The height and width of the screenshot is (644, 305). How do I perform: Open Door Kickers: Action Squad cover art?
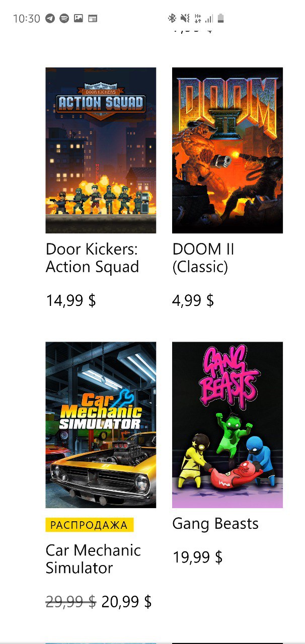101,150
